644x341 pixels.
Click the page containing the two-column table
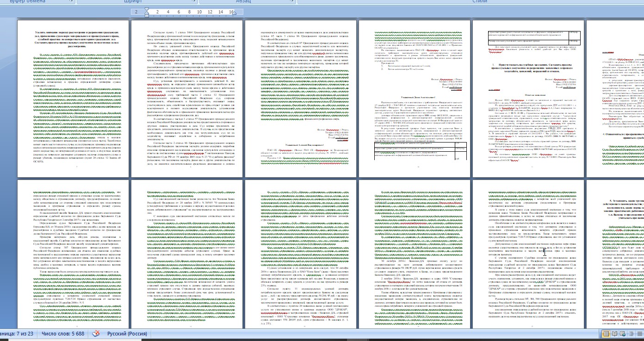pos(413,99)
